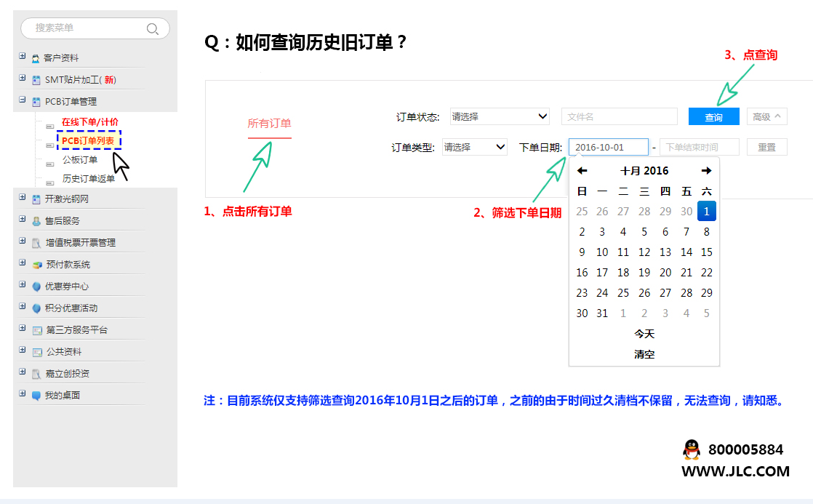This screenshot has width=813, height=504.
Task: Go to previous month with left arrow
Action: (x=582, y=171)
